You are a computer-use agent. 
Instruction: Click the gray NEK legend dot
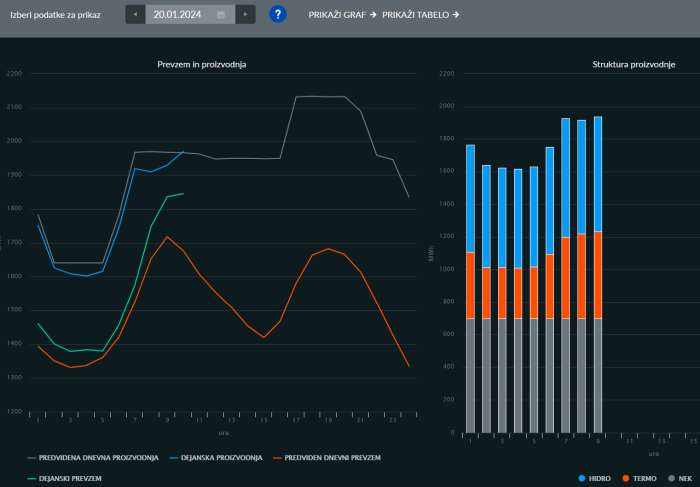671,479
